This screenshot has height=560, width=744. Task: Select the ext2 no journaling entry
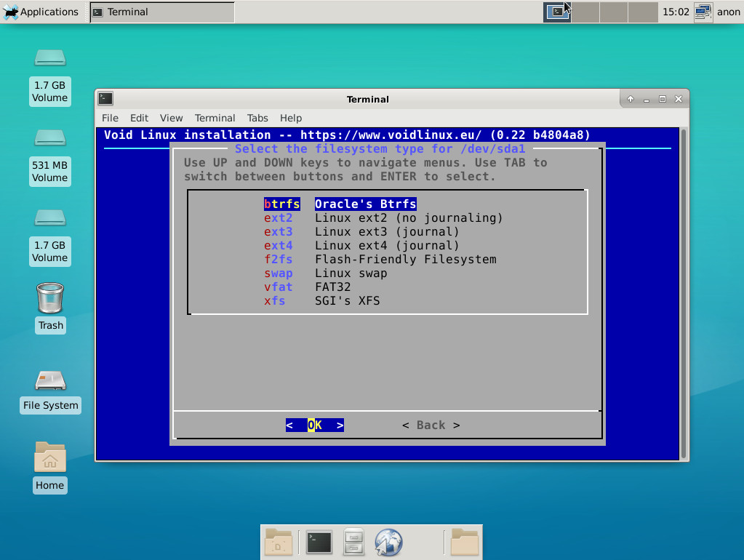(383, 218)
